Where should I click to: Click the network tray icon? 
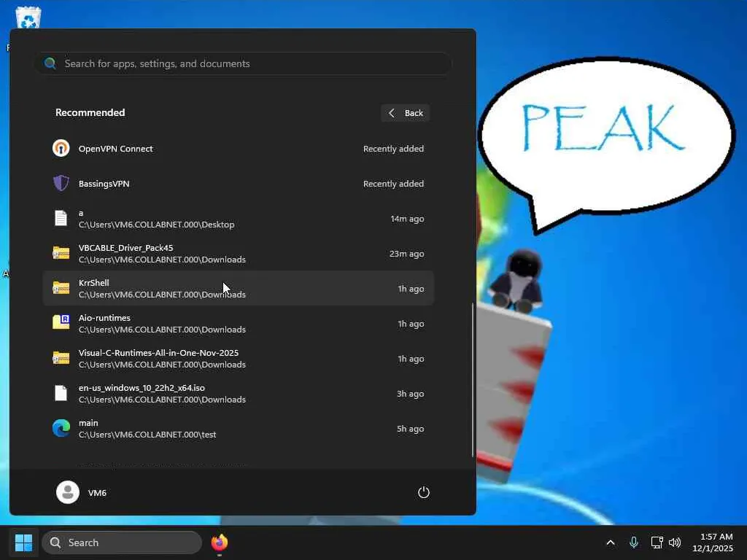(x=657, y=542)
